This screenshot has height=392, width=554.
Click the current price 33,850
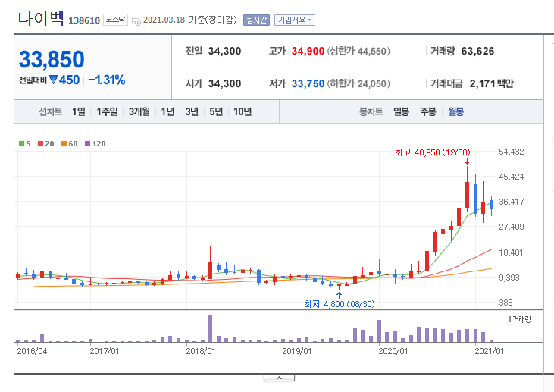tap(52, 59)
